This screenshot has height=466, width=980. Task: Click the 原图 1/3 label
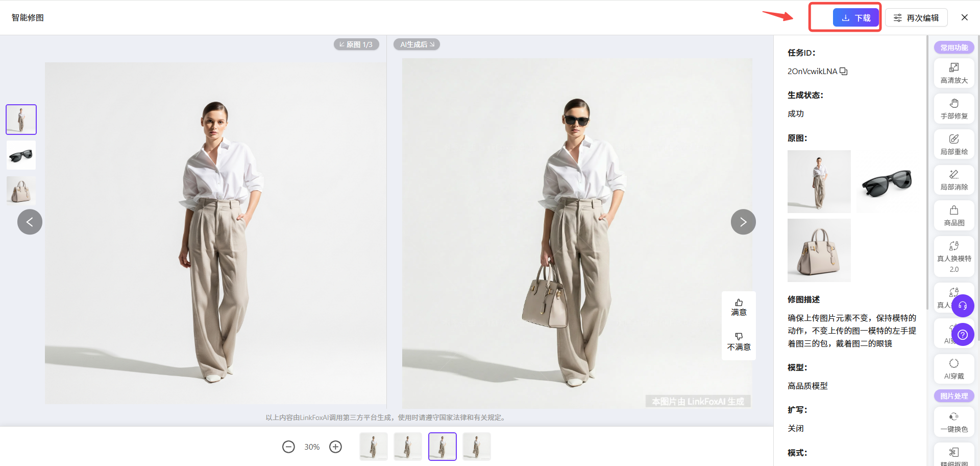[356, 44]
